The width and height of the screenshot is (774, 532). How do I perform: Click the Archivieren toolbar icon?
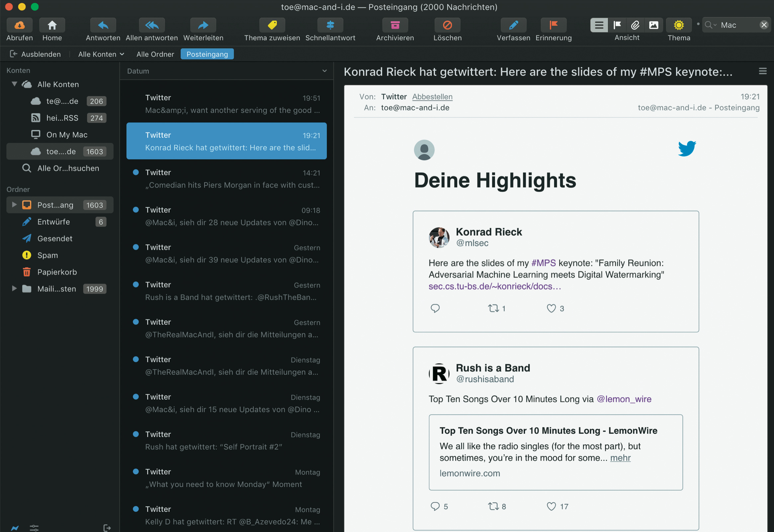(x=395, y=25)
